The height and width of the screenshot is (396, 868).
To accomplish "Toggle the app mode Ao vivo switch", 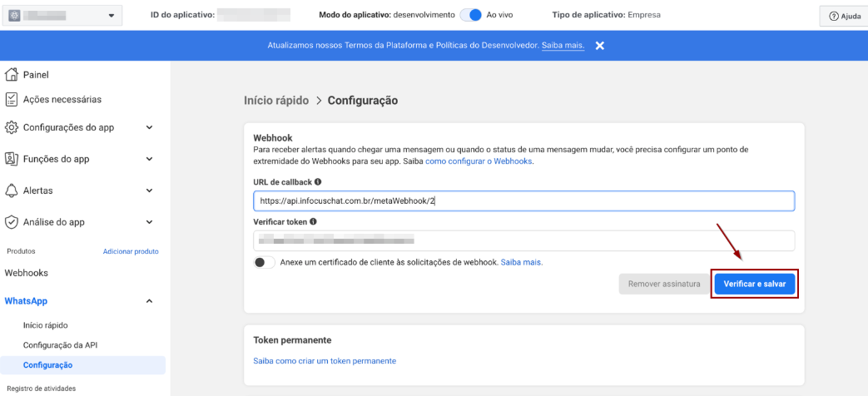I will click(x=471, y=15).
